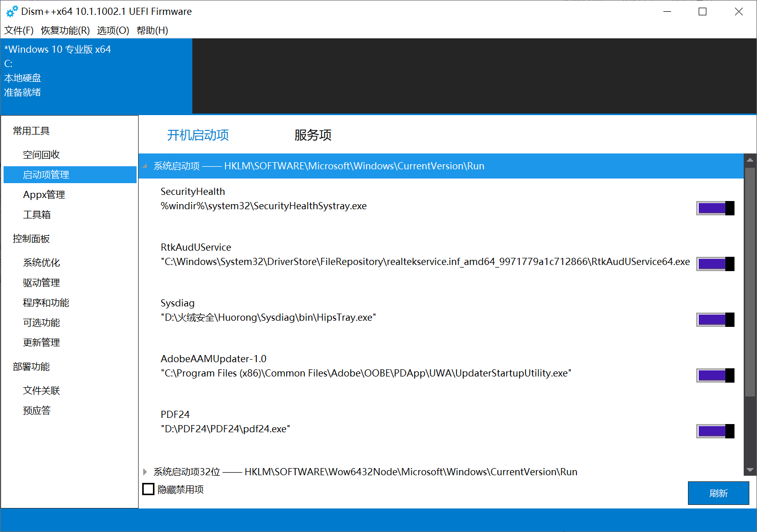
Task: Check the 隐藏禁用项 checkbox
Action: tap(148, 489)
